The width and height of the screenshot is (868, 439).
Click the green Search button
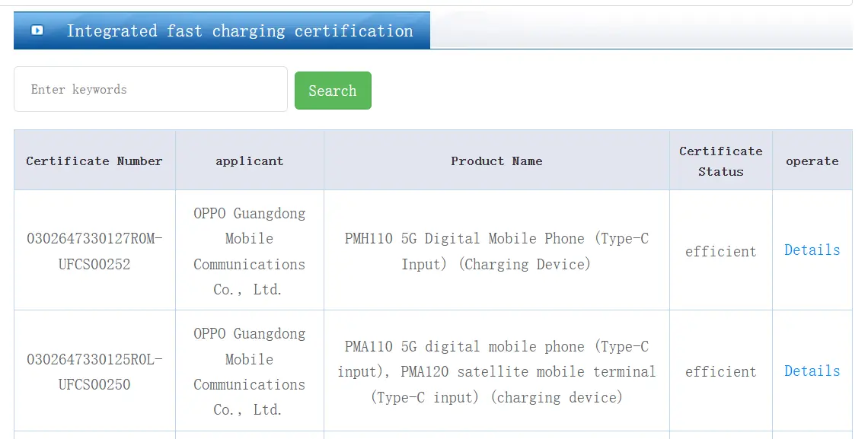tap(333, 91)
